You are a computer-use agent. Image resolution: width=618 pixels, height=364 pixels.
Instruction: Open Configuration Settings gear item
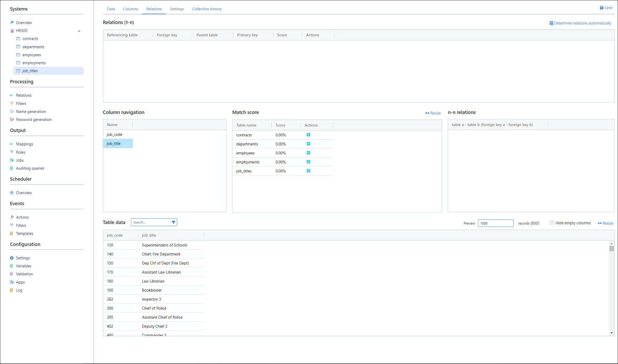tap(23, 258)
